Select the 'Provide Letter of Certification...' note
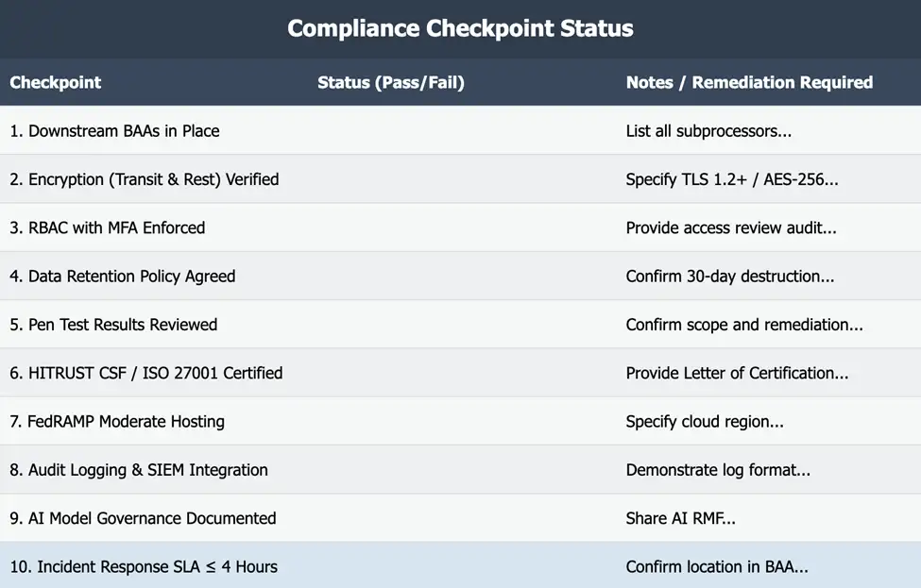The height and width of the screenshot is (588, 921). pos(737,373)
